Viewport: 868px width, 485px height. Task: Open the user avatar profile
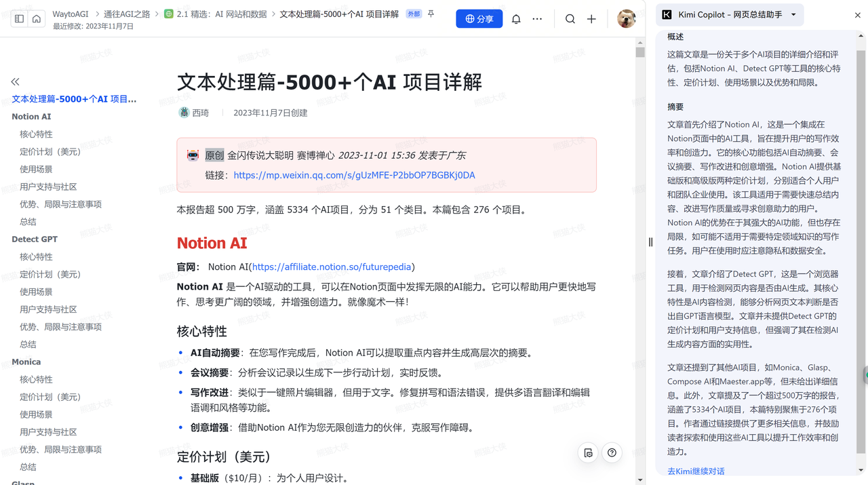[626, 19]
